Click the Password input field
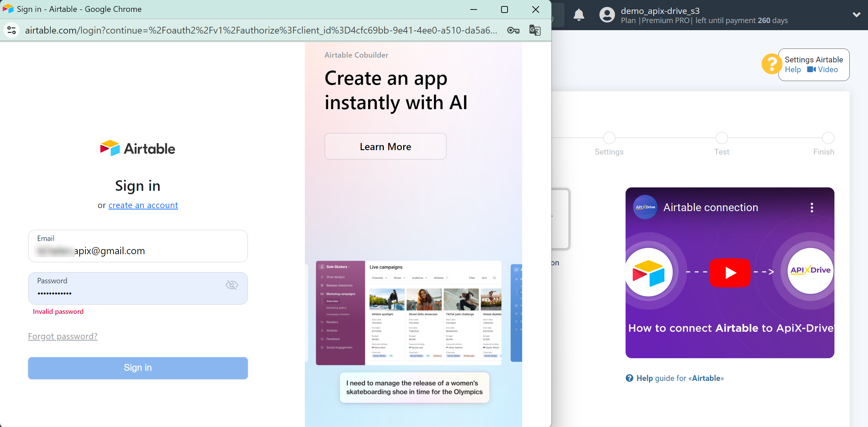 coord(138,288)
